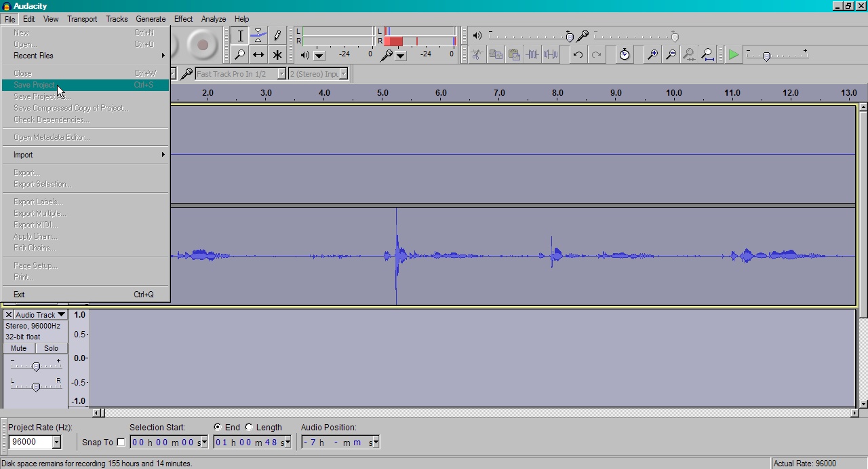
Task: Click the 8.0 mark on the timeline ruler
Action: click(557, 93)
